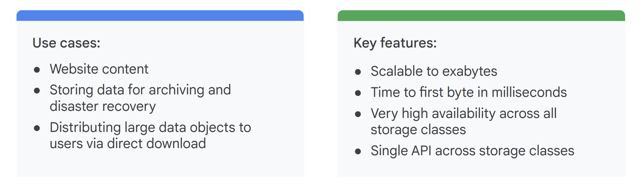Click the bullet dot beside "Single API across"
This screenshot has height=190, width=644.
click(x=358, y=151)
